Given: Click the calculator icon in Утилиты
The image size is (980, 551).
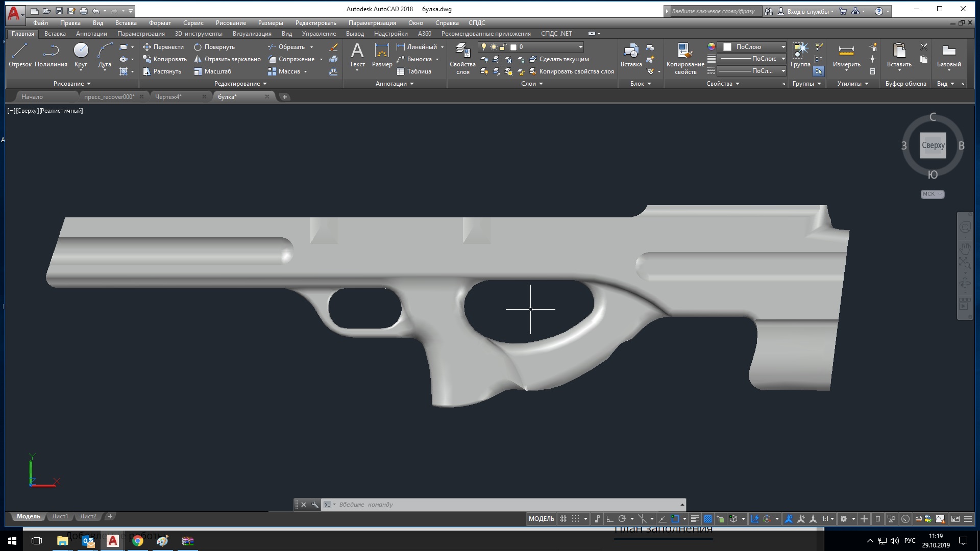Looking at the screenshot, I should coord(873,71).
